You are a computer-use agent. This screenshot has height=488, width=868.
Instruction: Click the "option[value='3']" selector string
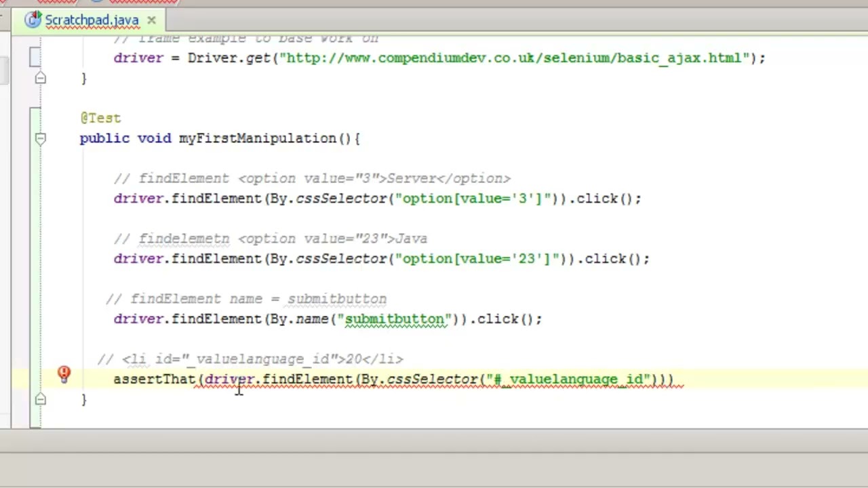click(x=473, y=199)
